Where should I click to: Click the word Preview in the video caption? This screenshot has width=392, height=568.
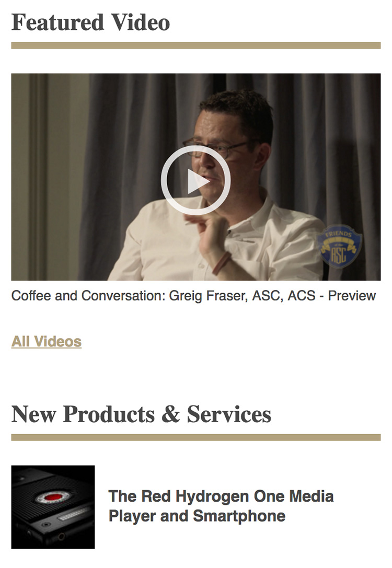(352, 296)
